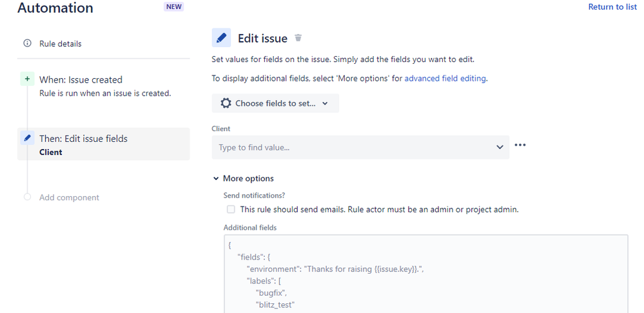This screenshot has height=313, width=644.
Task: Open Rule details in sidebar
Action: pyautogui.click(x=61, y=44)
